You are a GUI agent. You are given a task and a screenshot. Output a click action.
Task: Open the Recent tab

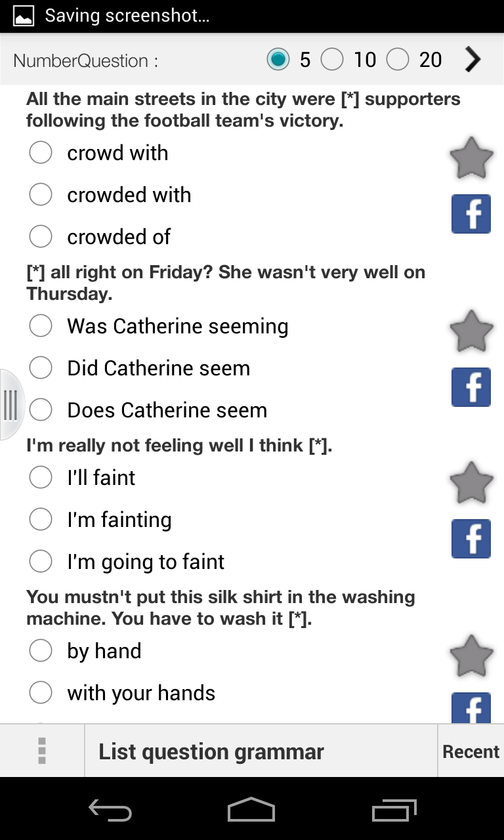coord(471,751)
